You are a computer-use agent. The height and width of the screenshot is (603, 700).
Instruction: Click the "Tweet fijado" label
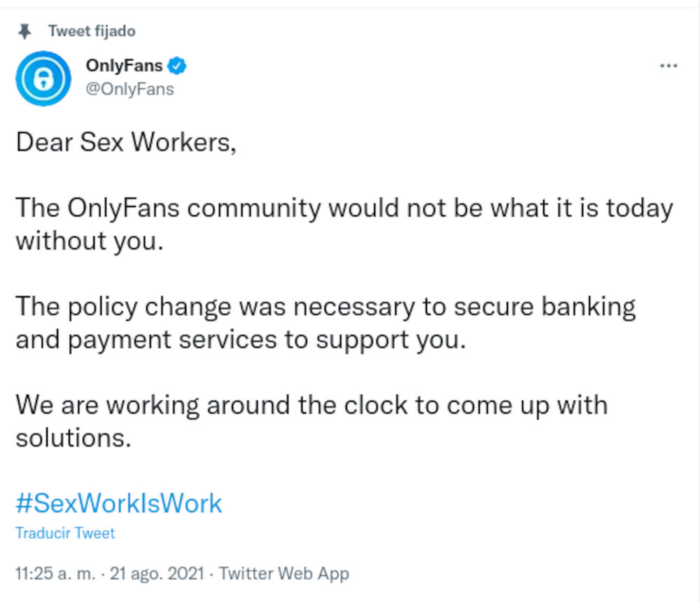pos(92,31)
